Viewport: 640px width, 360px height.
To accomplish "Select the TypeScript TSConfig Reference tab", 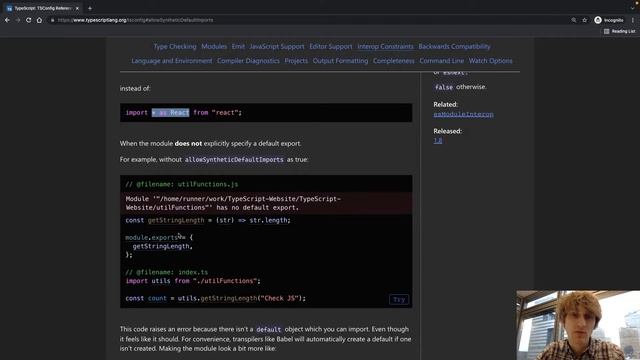I will [x=43, y=8].
